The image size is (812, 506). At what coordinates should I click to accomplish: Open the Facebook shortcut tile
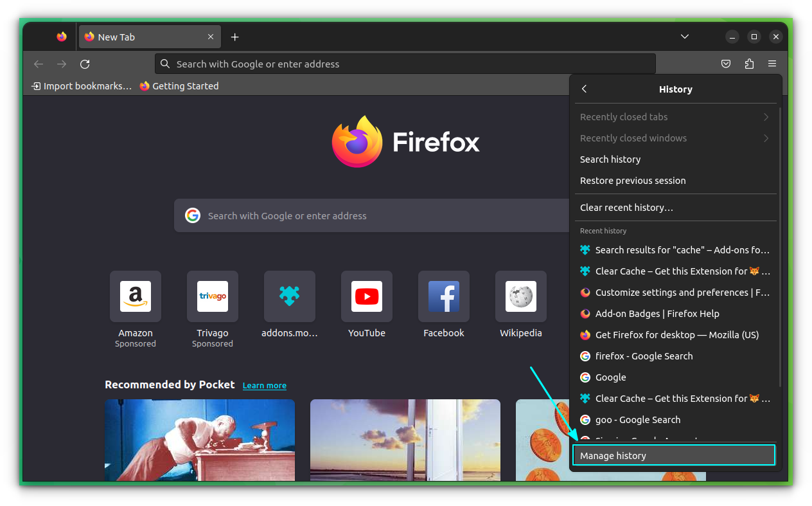pyautogui.click(x=443, y=296)
